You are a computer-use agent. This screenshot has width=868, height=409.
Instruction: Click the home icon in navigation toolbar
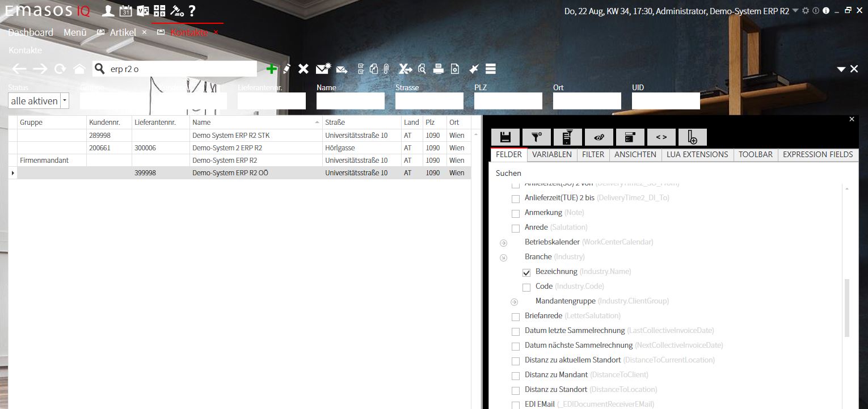(79, 69)
